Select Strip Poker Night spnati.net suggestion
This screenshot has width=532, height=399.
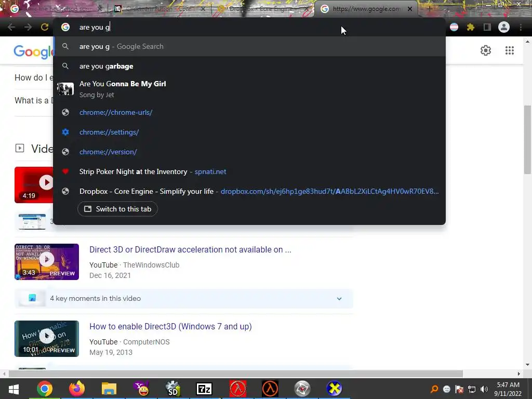(x=249, y=171)
